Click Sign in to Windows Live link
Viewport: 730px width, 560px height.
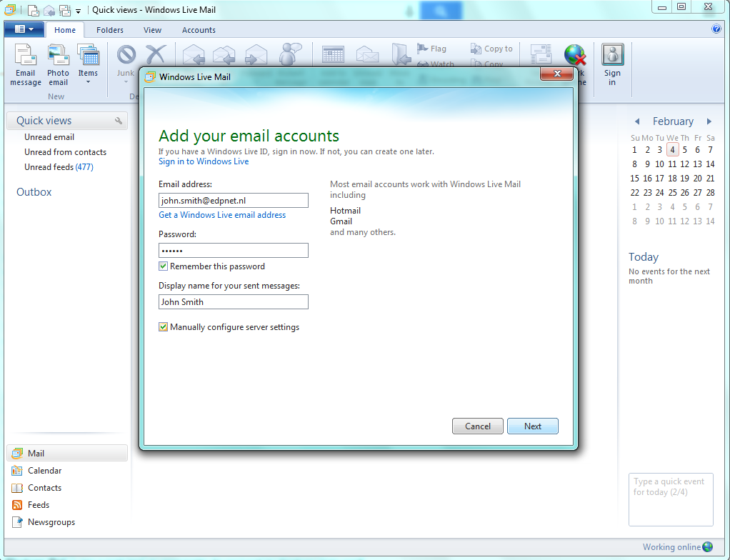coord(204,161)
